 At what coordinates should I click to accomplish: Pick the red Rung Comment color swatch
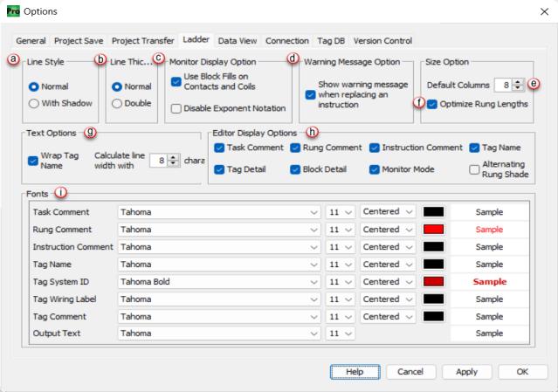pos(434,229)
